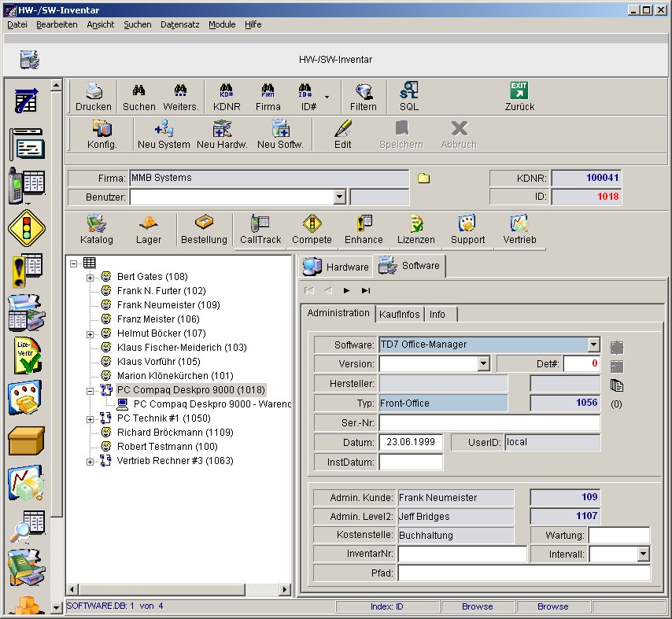Open the Version dropdown arrow
Image resolution: width=672 pixels, height=619 pixels.
pos(483,363)
